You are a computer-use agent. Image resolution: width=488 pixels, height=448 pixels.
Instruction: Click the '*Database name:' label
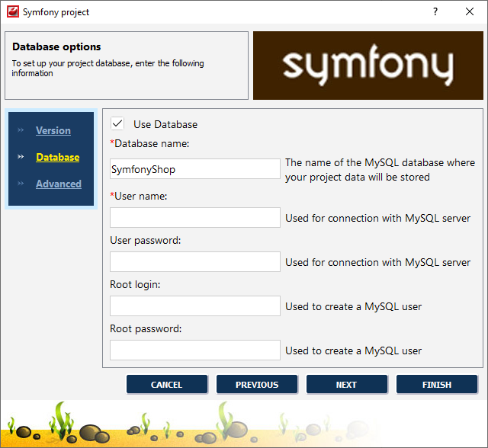149,144
